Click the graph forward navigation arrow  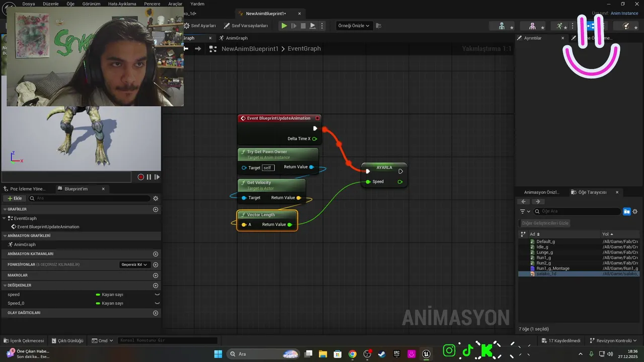pos(198,49)
